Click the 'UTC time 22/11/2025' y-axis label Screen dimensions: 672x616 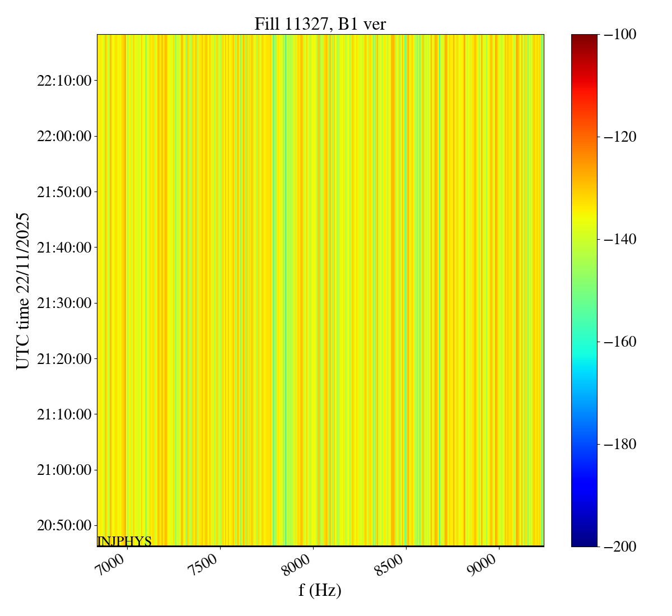pos(23,291)
